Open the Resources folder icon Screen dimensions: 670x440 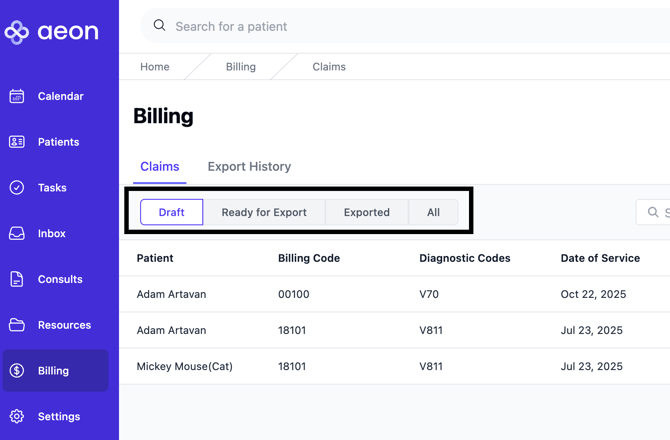[x=17, y=325]
